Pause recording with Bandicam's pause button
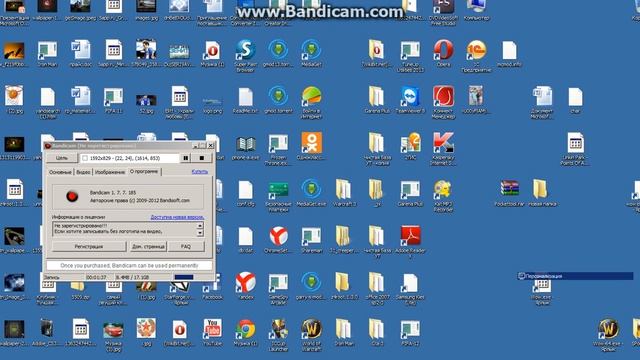The width and height of the screenshot is (640, 360). [x=186, y=158]
